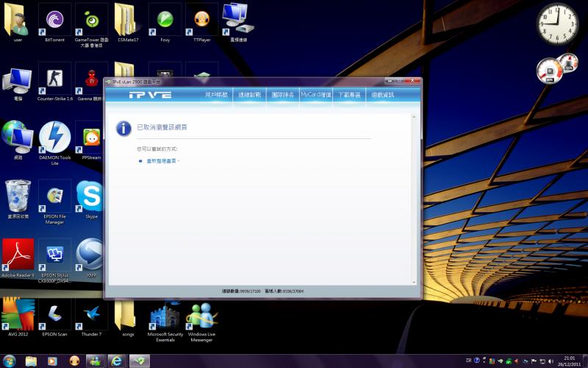
Task: Open Internet Explorer from the taskbar
Action: pyautogui.click(x=117, y=361)
